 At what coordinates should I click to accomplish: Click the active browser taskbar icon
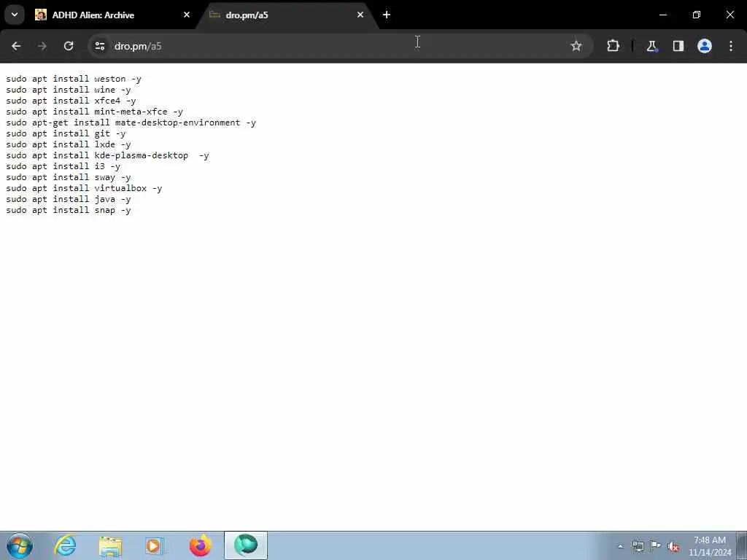point(246,545)
